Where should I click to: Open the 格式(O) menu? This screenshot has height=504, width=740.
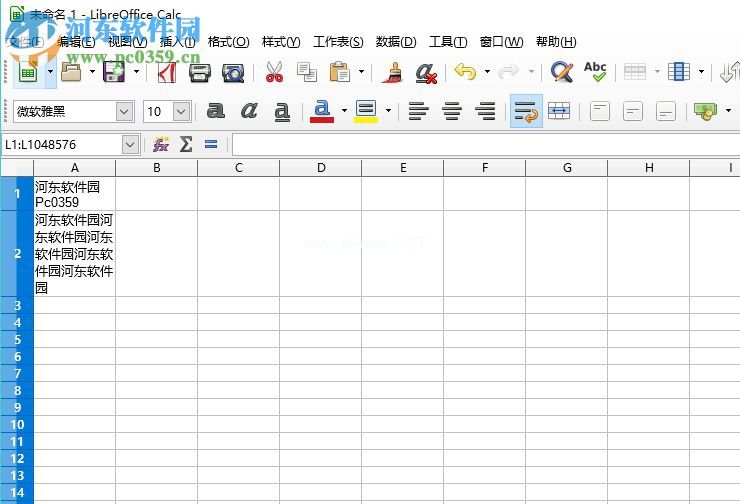point(228,42)
